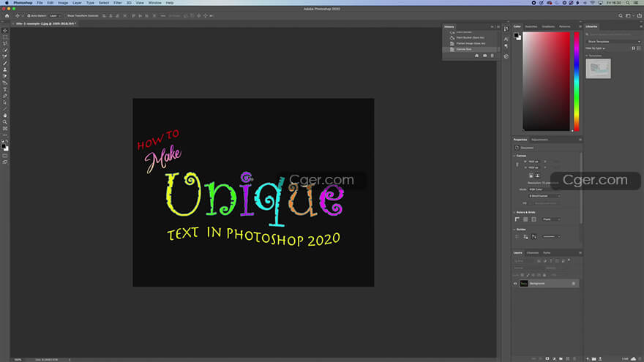Select the Rectangular Marquee tool
Screen dimensions: 644x362
pos(5,37)
